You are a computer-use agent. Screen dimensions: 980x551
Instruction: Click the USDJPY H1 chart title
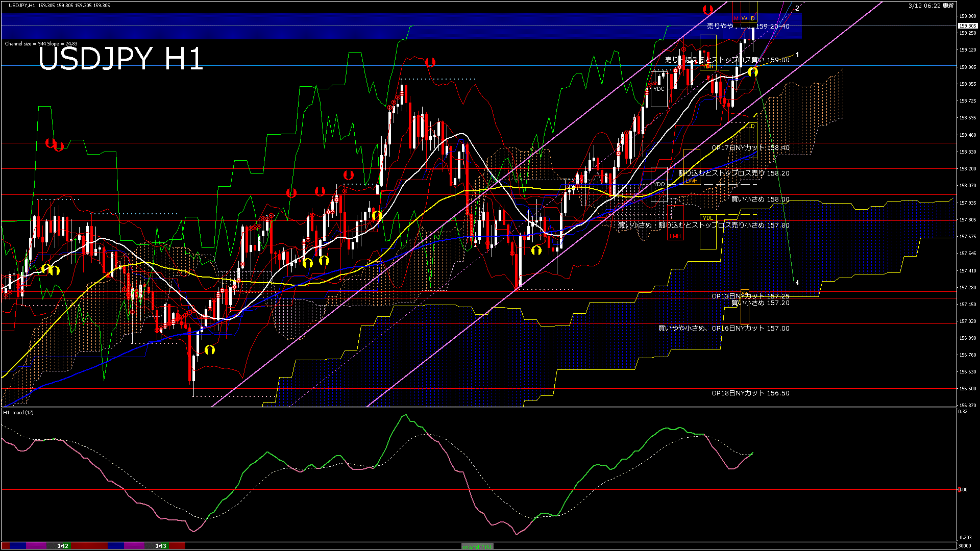tap(120, 59)
